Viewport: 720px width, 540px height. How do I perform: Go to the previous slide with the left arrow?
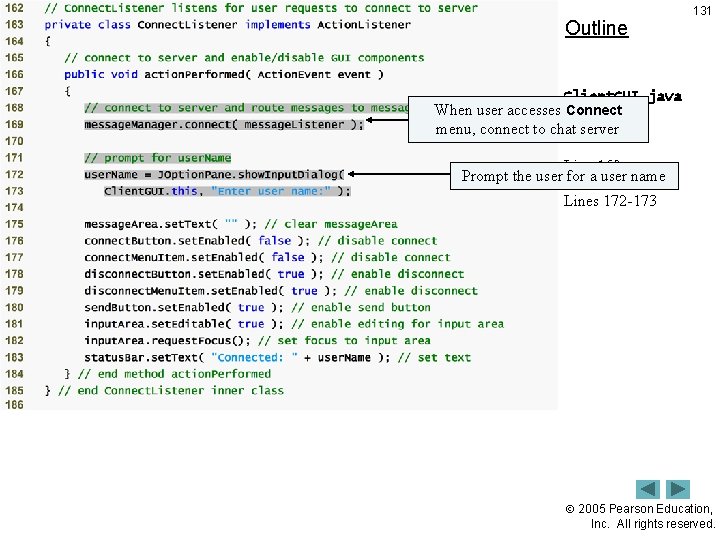tap(647, 489)
